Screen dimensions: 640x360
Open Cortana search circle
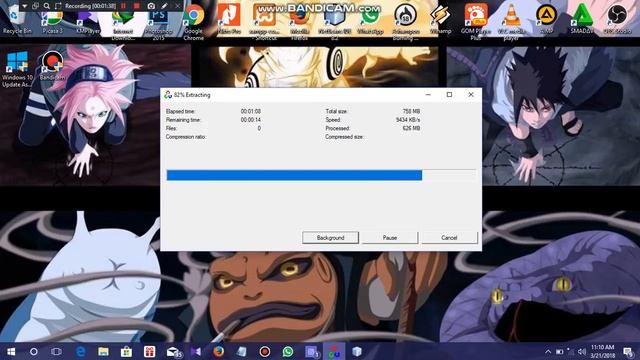coord(34,351)
